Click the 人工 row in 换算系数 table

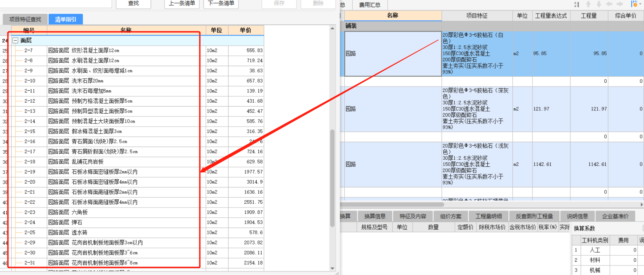[x=608, y=250]
